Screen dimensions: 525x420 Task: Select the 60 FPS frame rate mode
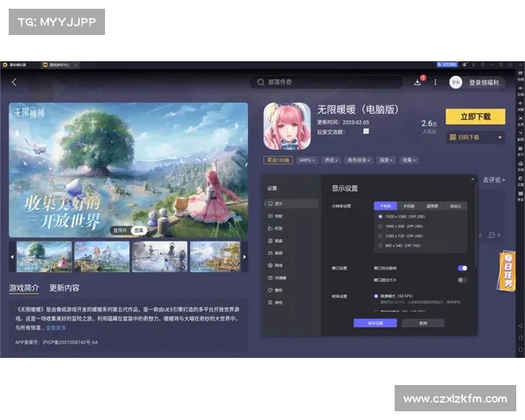(x=394, y=296)
